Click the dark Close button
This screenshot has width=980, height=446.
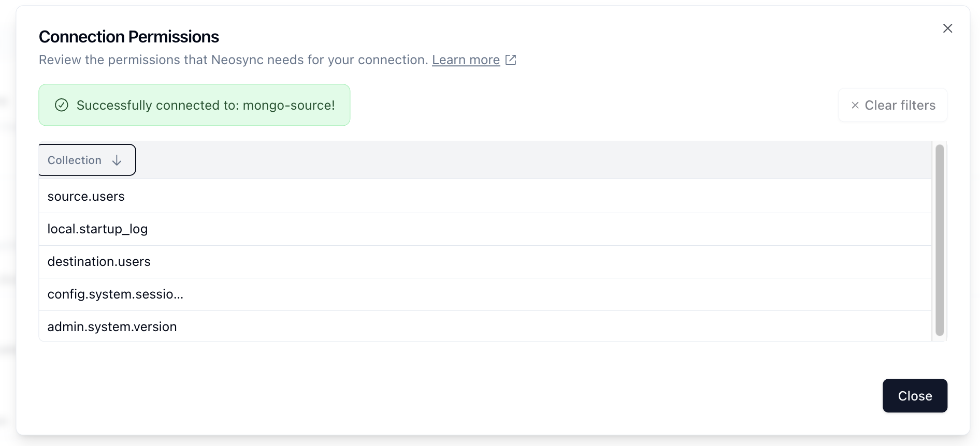915,396
